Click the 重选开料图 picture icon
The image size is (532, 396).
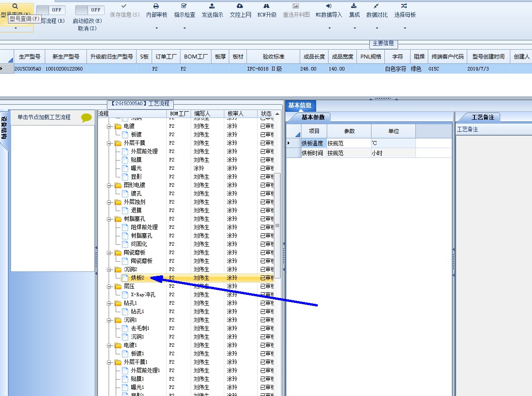click(296, 6)
